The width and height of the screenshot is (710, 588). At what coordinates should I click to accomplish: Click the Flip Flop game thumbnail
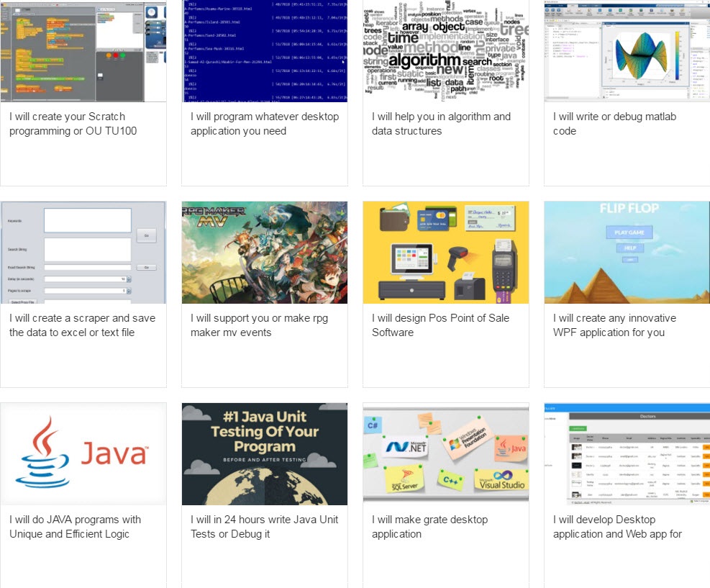627,252
